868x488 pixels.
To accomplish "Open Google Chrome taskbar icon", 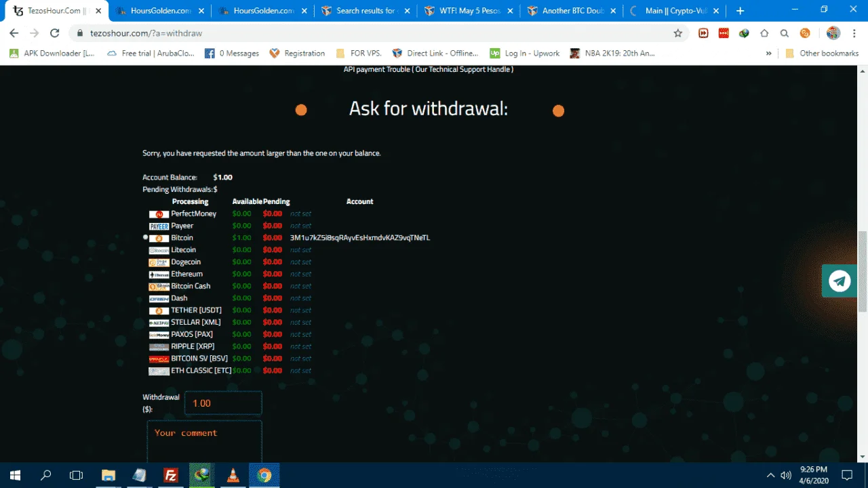I will [x=264, y=475].
